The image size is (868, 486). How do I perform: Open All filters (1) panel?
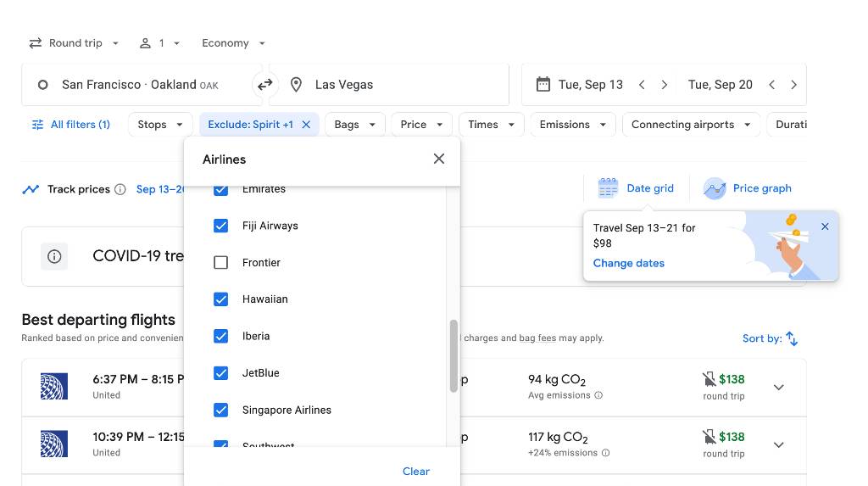pos(71,125)
